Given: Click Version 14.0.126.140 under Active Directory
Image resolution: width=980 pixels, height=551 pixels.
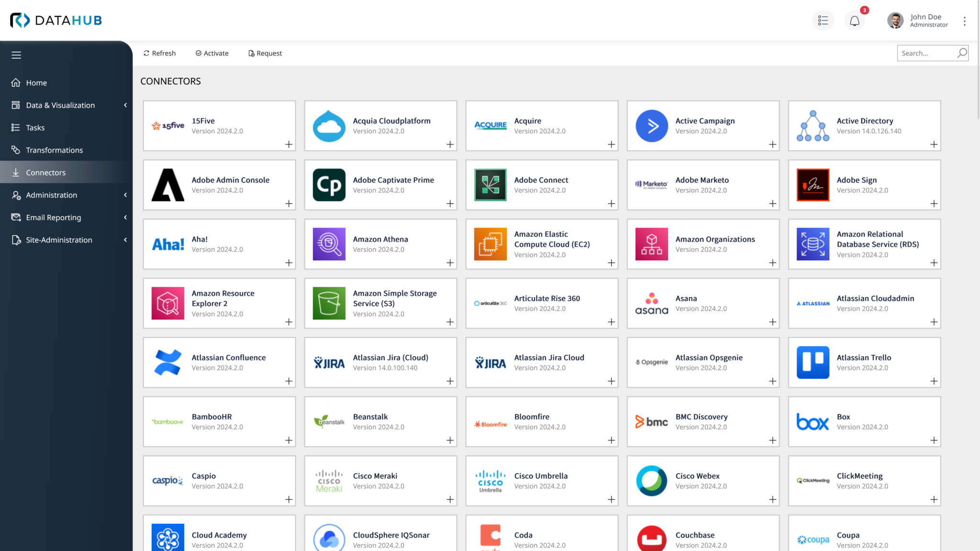Looking at the screenshot, I should pyautogui.click(x=869, y=131).
